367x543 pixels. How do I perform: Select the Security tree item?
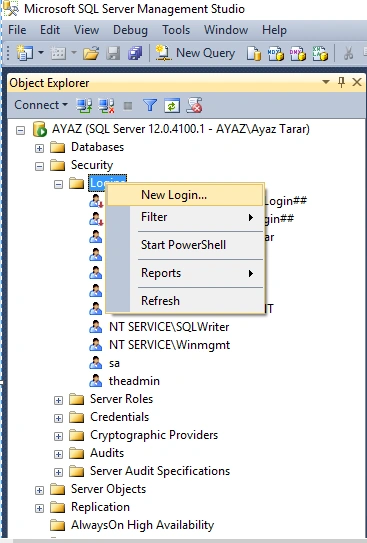click(92, 165)
